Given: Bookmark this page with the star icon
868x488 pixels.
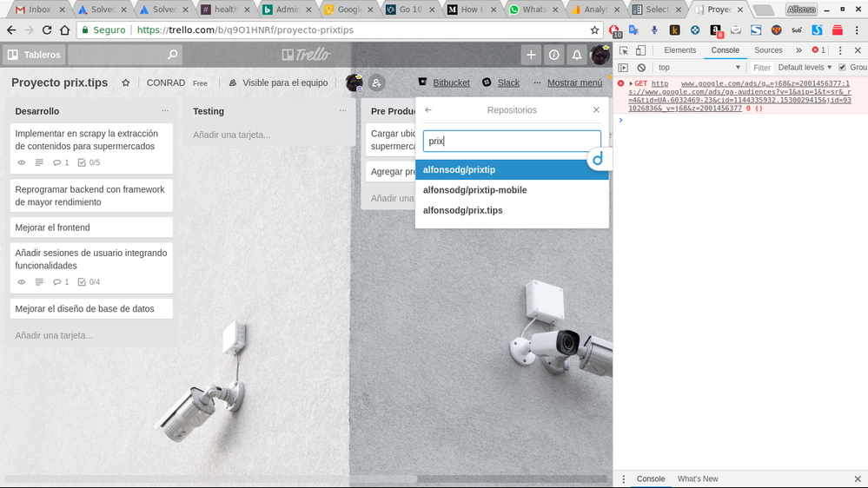Looking at the screenshot, I should click(594, 30).
